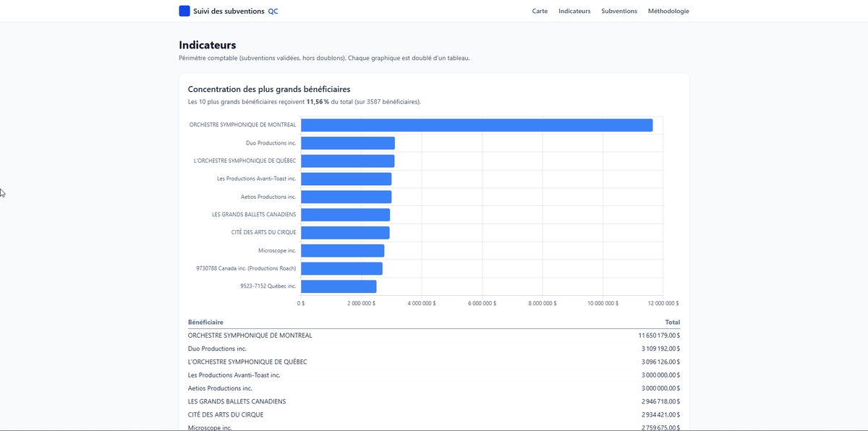This screenshot has height=431, width=868.
Task: Click the 11,56 % bold figure
Action: (x=318, y=102)
